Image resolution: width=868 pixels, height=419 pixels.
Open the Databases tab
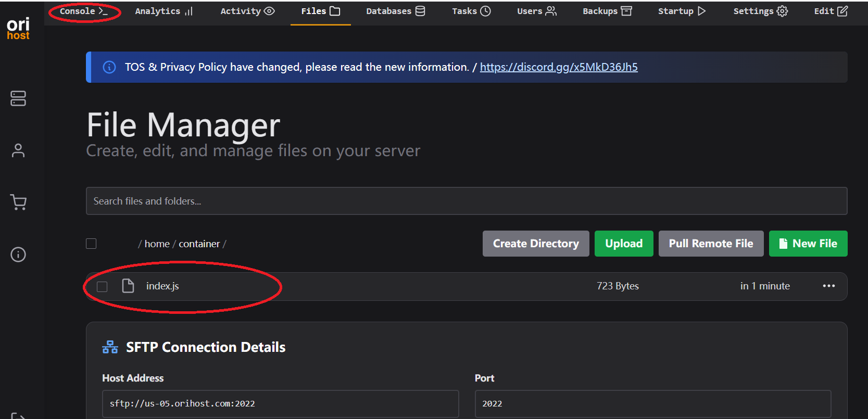(x=395, y=11)
